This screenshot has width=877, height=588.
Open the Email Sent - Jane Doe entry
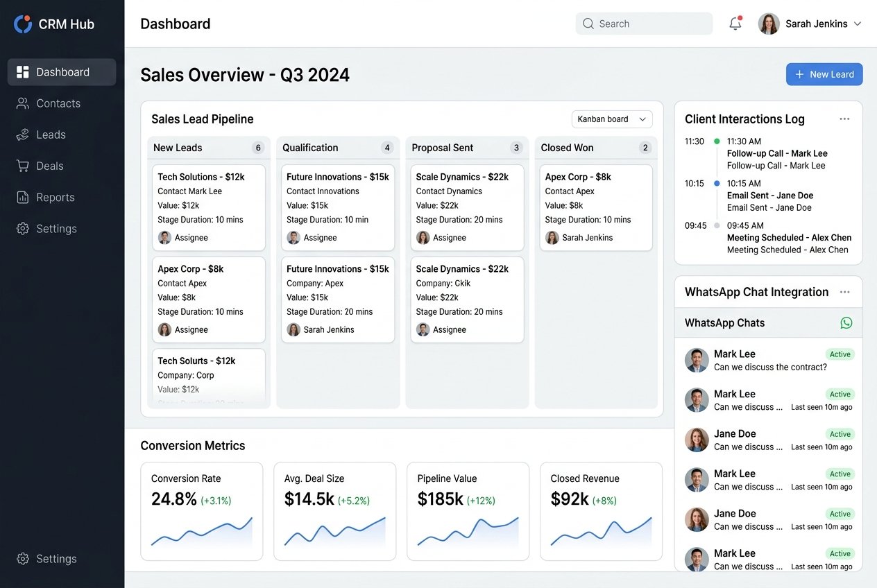coord(770,196)
